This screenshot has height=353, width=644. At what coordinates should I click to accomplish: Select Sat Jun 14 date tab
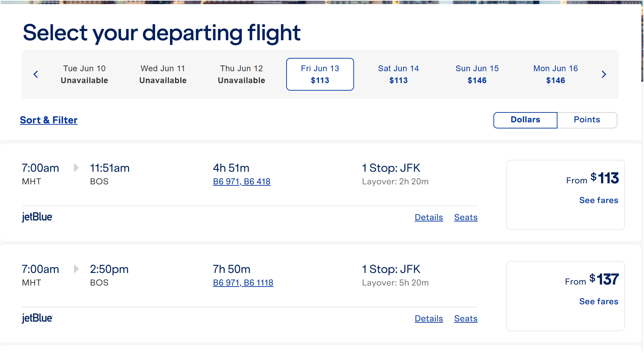[x=398, y=74]
